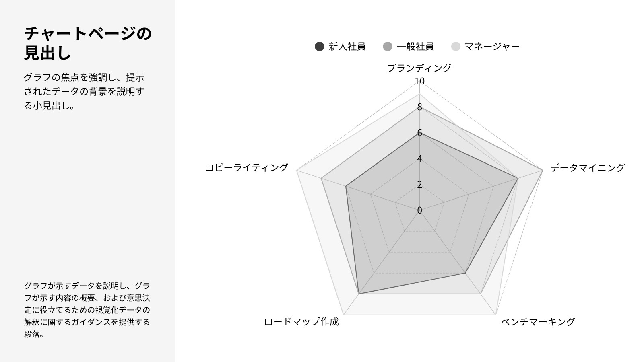Image resolution: width=644 pixels, height=362 pixels.
Task: Click the scale value 2 on the radar axis
Action: tap(419, 184)
